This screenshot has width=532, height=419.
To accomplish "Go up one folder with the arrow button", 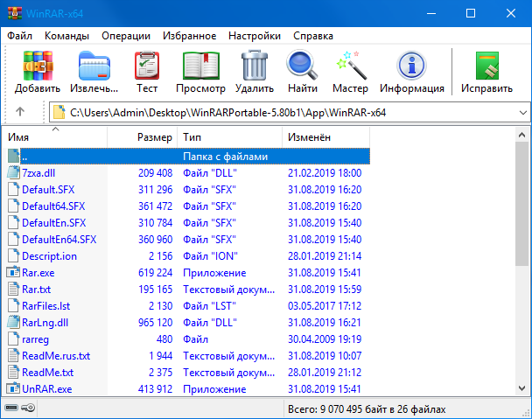I will tap(20, 112).
